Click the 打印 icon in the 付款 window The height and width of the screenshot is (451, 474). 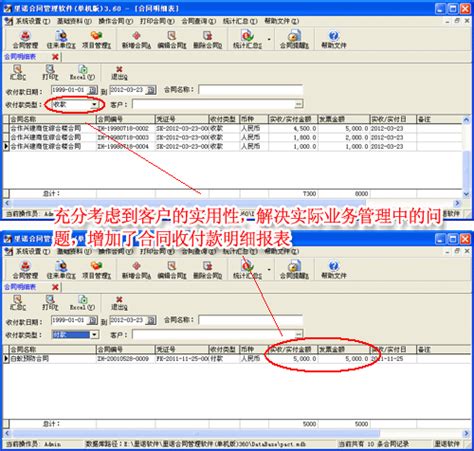[x=50, y=303]
